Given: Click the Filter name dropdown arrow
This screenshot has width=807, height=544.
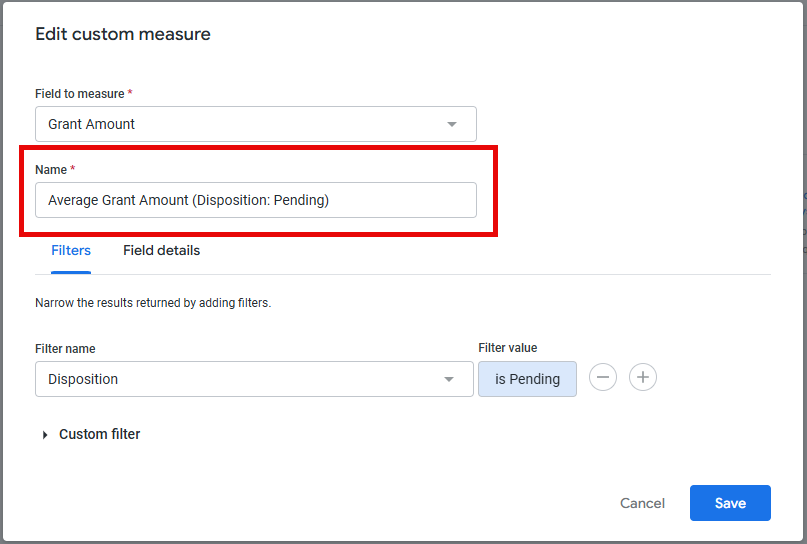Looking at the screenshot, I should (449, 379).
